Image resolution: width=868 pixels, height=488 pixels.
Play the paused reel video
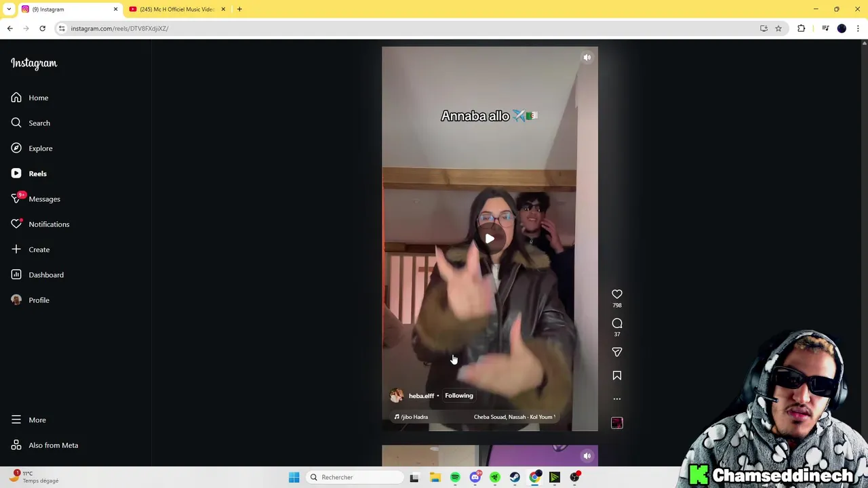click(x=490, y=239)
